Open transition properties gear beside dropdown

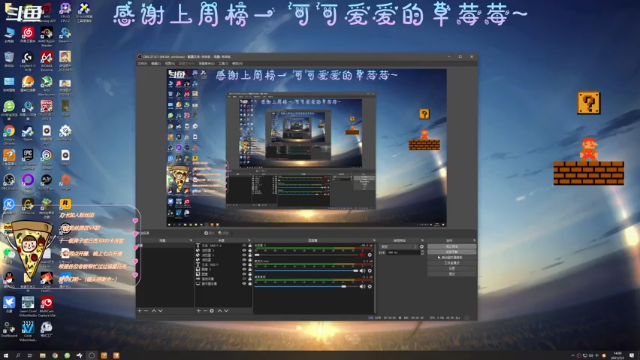click(422, 247)
